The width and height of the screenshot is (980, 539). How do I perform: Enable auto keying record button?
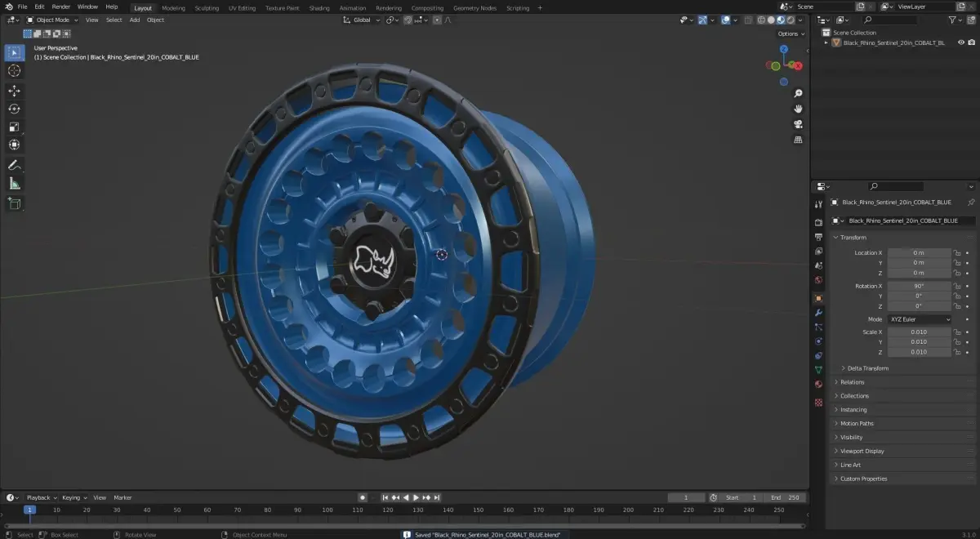(x=363, y=497)
